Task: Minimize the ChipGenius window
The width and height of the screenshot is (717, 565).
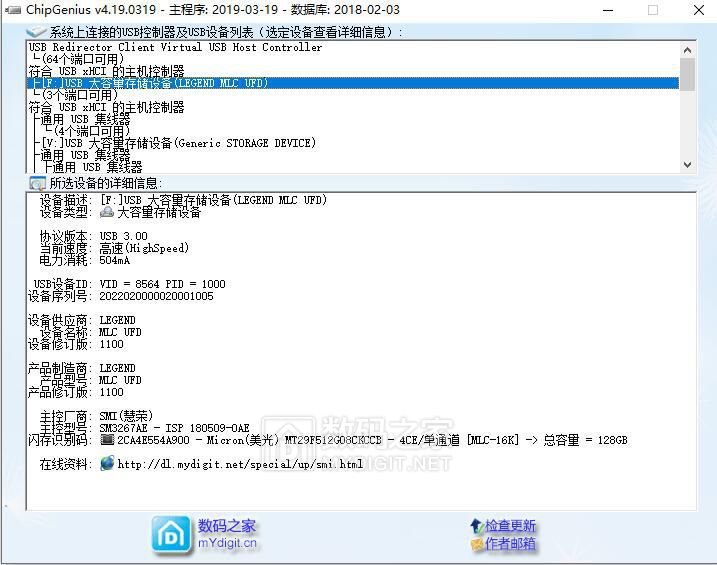Action: tap(608, 10)
